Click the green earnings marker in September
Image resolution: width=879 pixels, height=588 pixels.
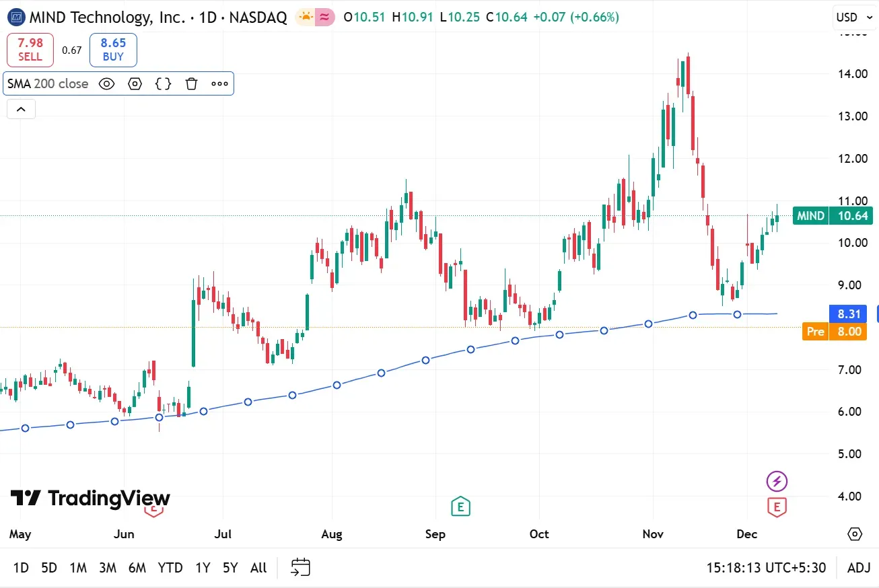460,506
